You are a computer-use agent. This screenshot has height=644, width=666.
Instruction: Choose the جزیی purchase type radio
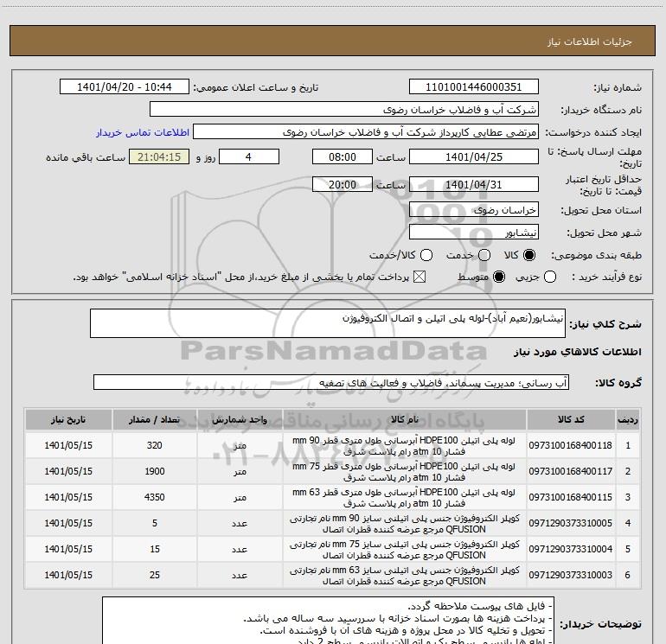pyautogui.click(x=549, y=277)
